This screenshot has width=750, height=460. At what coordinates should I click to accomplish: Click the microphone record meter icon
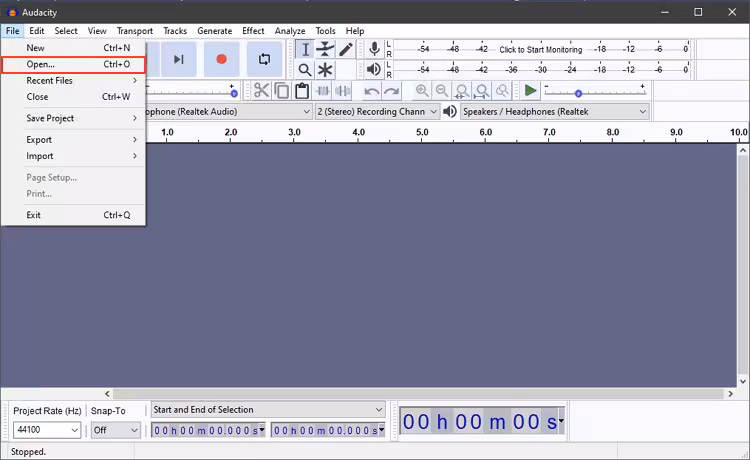tap(375, 49)
